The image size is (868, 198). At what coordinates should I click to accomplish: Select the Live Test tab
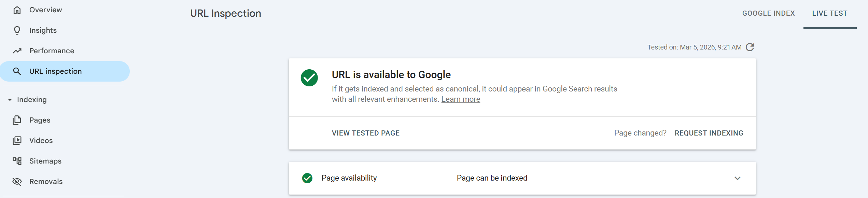[829, 13]
